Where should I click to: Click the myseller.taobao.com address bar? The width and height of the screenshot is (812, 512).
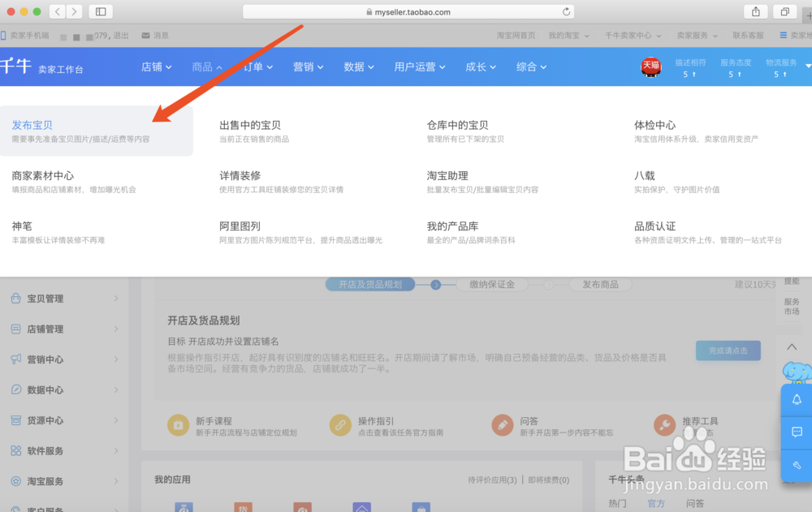tap(408, 11)
